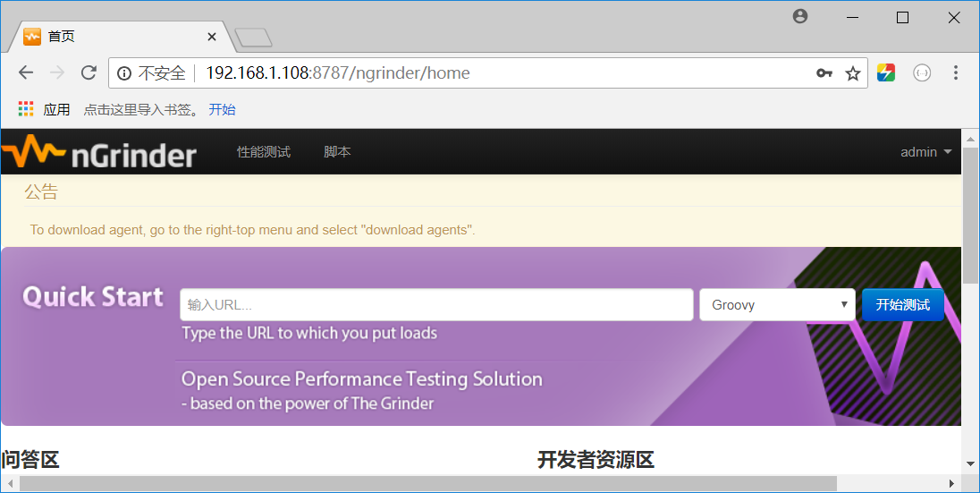Open the apps grid icon in bookmarks bar
Screen dimensions: 980x493
tap(26, 109)
